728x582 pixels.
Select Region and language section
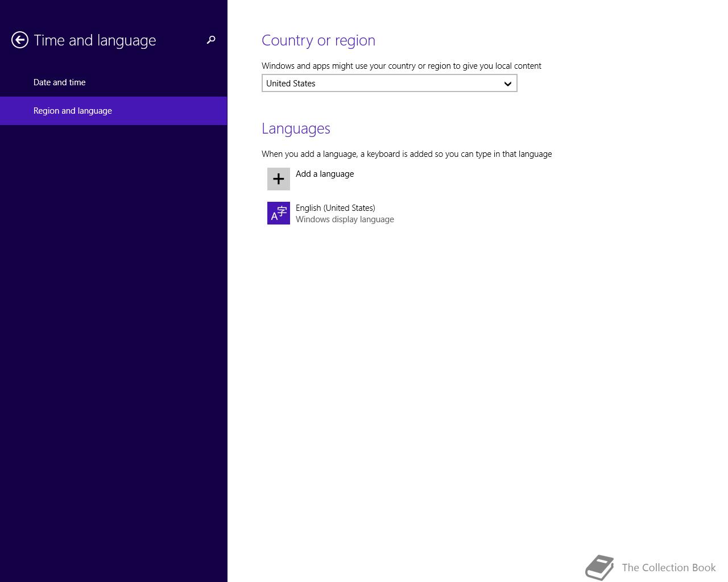[114, 111]
